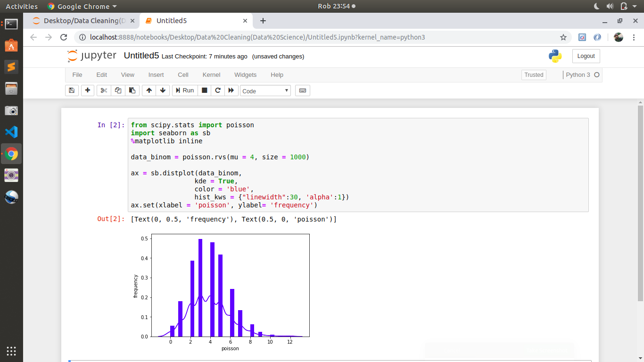
Task: Toggle the Trusted notebook indicator
Action: click(534, 75)
